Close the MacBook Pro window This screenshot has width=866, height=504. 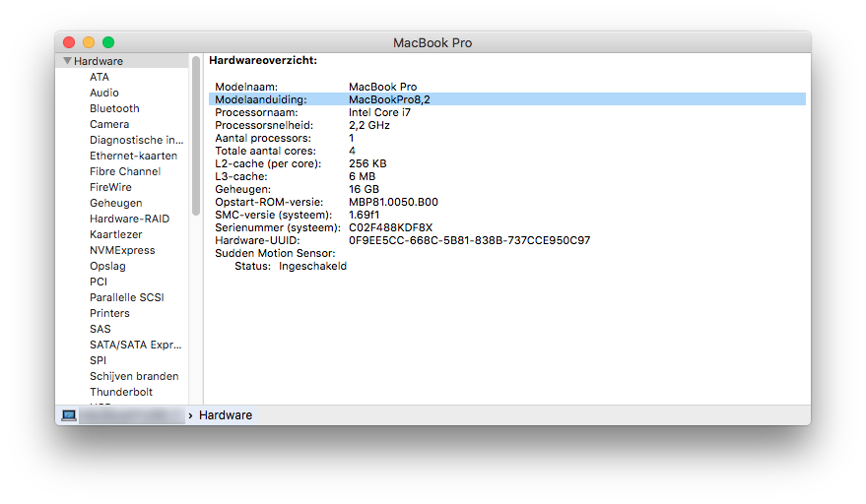tap(69, 42)
